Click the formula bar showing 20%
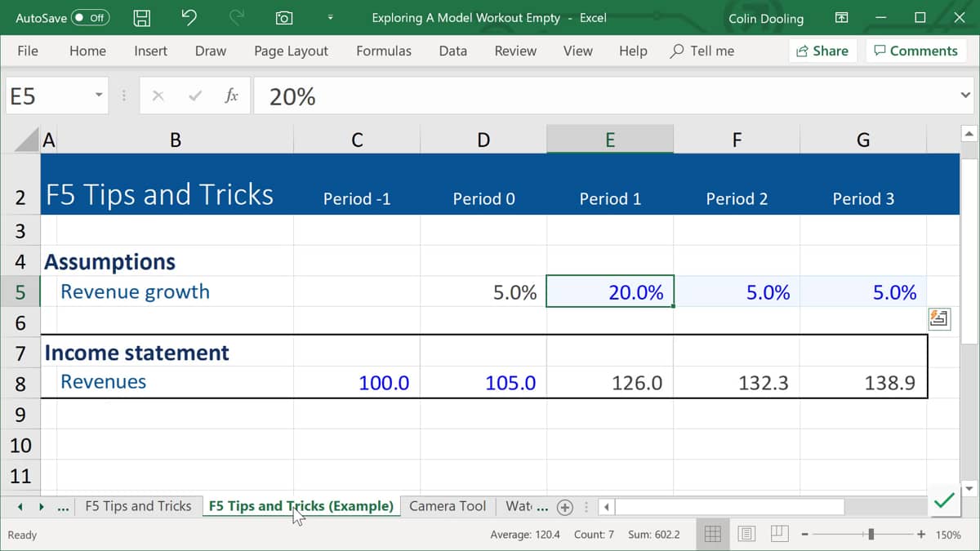 coord(604,96)
